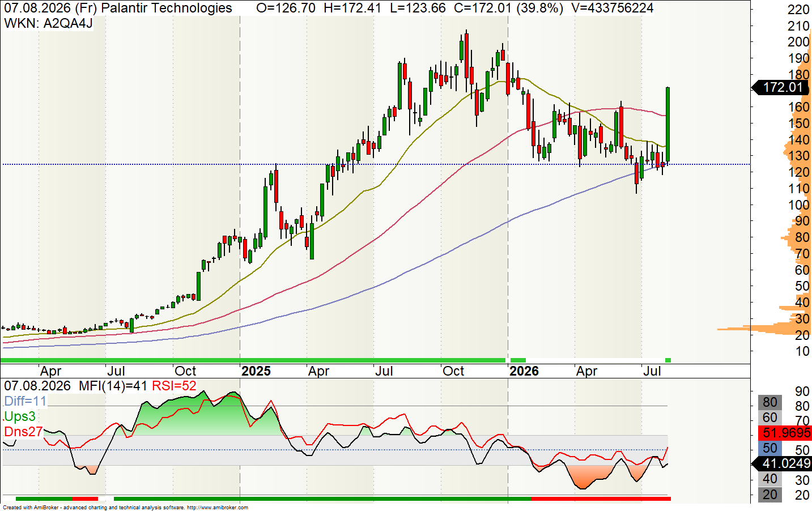812x511 pixels.
Task: Click the 'Oct' label just before 2025
Action: (185, 371)
